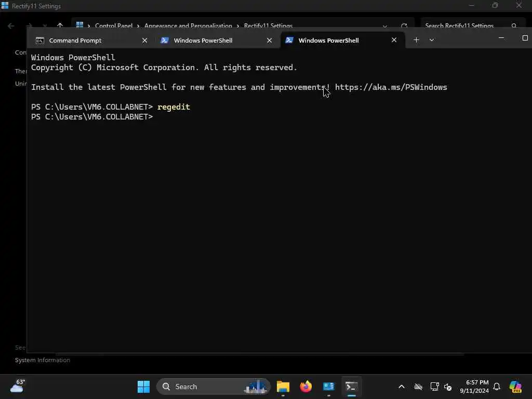Open the Control Panel taskbar icon
Viewport: 532px width, 399px height.
328,387
